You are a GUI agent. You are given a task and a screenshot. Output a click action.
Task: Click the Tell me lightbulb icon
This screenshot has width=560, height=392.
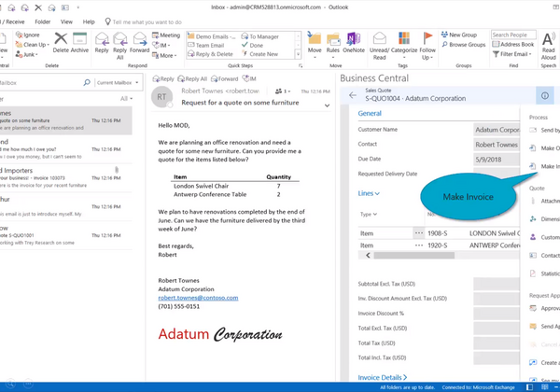point(107,21)
